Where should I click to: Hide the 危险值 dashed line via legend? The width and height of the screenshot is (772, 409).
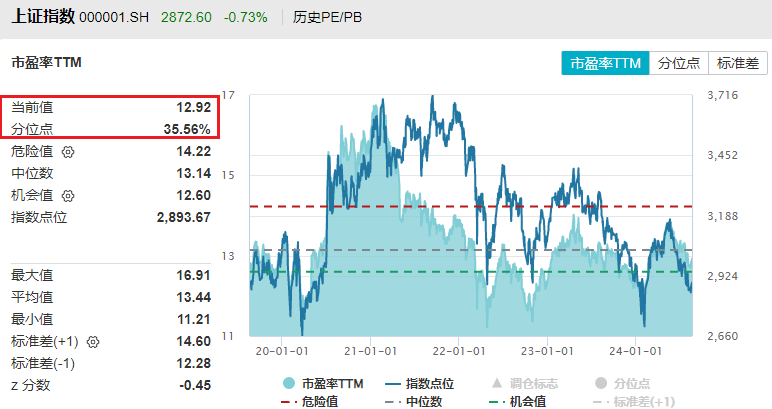click(x=289, y=400)
